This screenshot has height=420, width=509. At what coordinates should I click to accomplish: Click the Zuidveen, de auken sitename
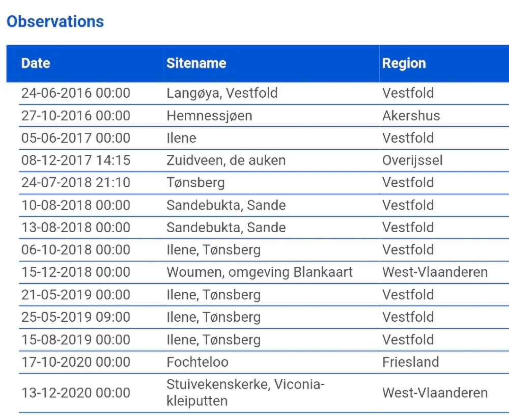(226, 161)
